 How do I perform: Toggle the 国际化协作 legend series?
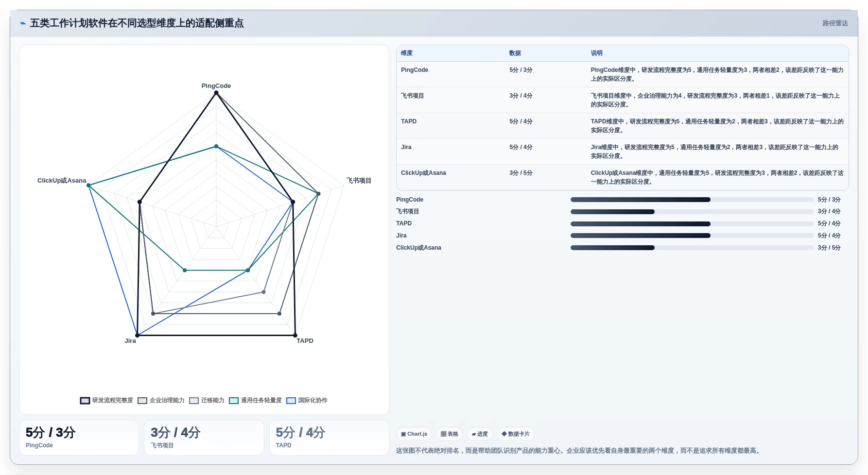tap(307, 401)
